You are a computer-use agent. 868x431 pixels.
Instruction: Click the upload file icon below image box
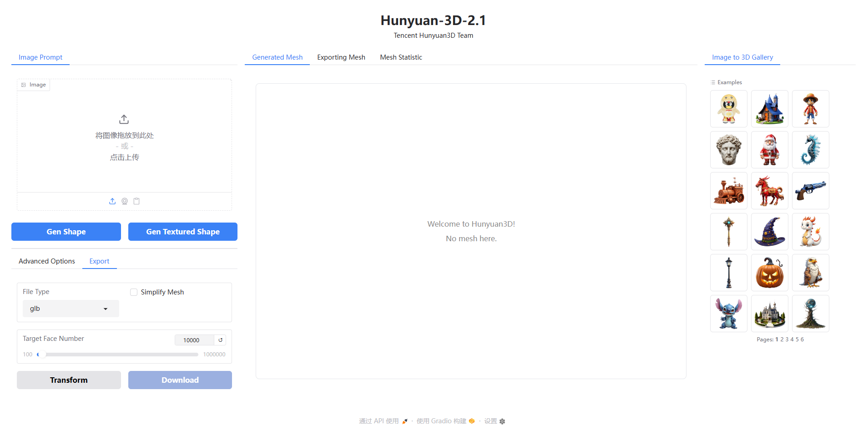tap(112, 201)
